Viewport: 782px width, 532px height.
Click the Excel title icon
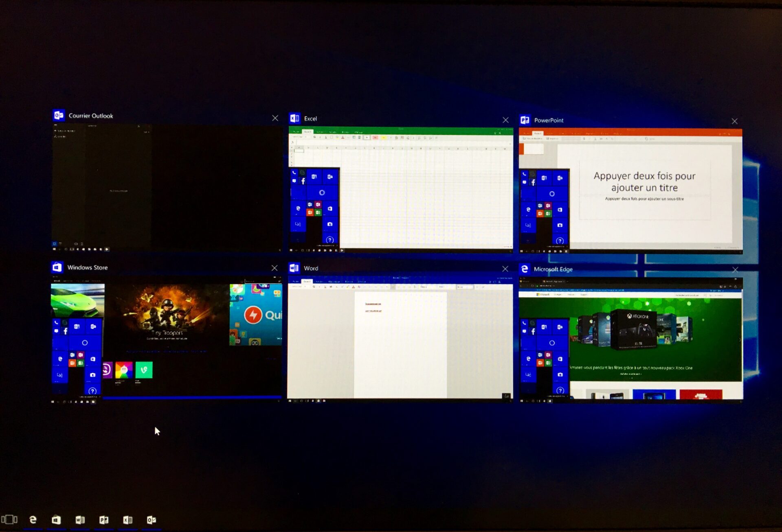(x=294, y=118)
